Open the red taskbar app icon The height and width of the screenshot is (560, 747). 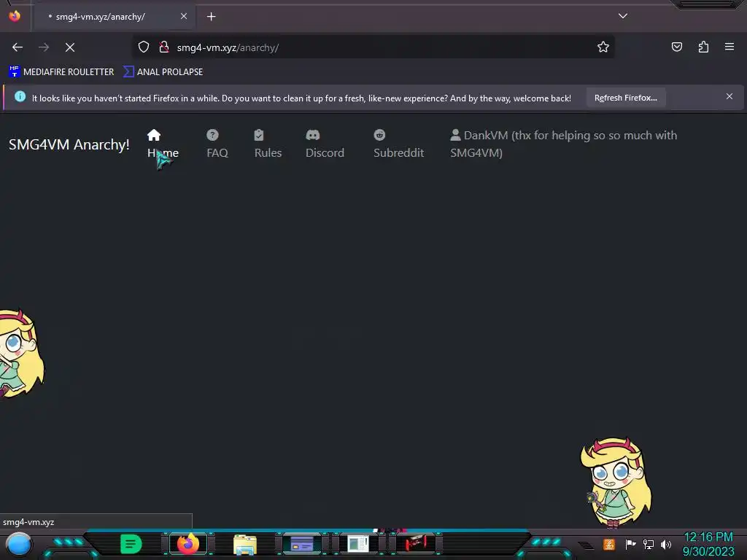pyautogui.click(x=415, y=544)
